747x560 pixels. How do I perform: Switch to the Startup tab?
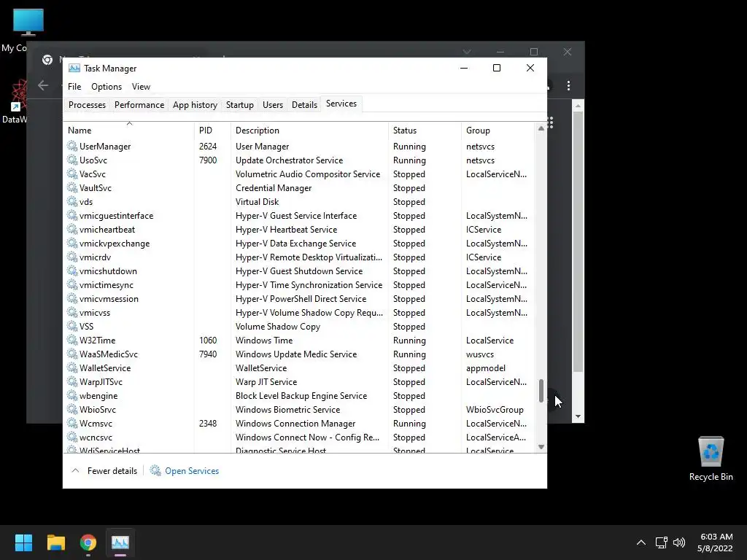pos(239,105)
